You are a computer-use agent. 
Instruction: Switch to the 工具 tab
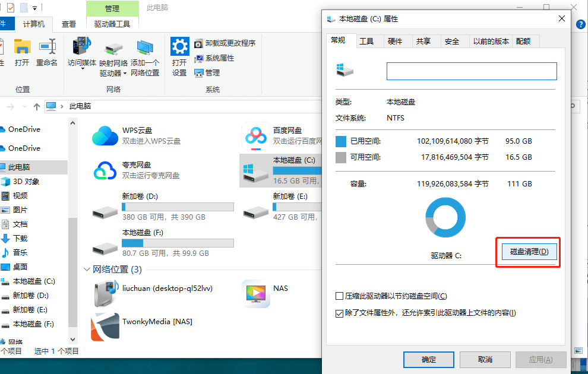[368, 41]
